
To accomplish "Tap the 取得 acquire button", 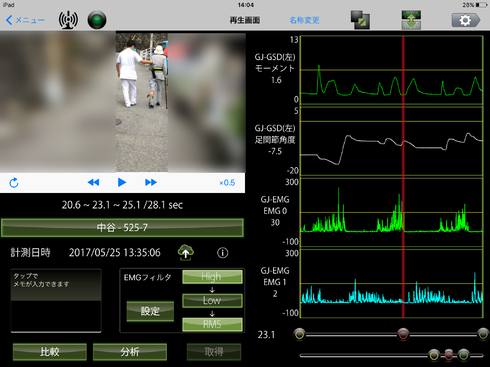I will 214,352.
